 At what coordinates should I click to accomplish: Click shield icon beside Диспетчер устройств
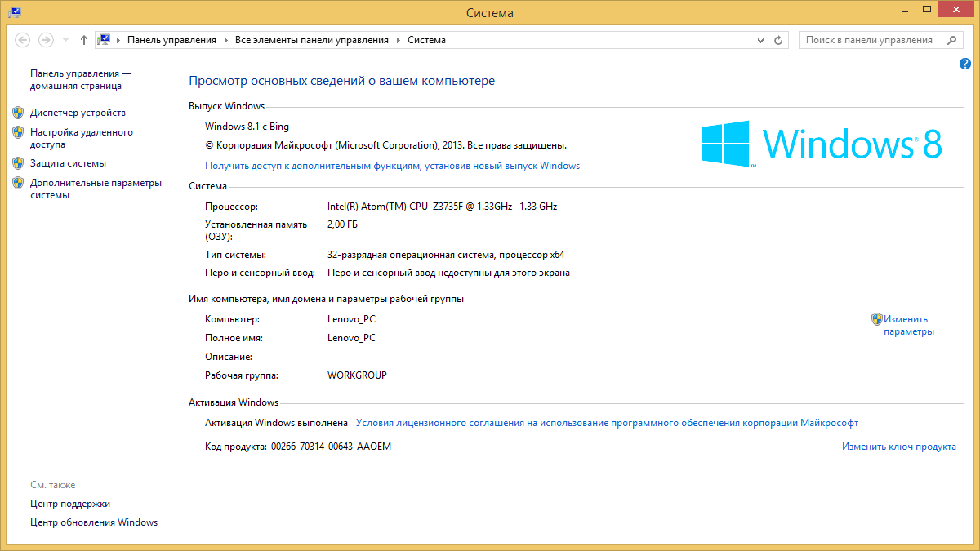pyautogui.click(x=18, y=112)
